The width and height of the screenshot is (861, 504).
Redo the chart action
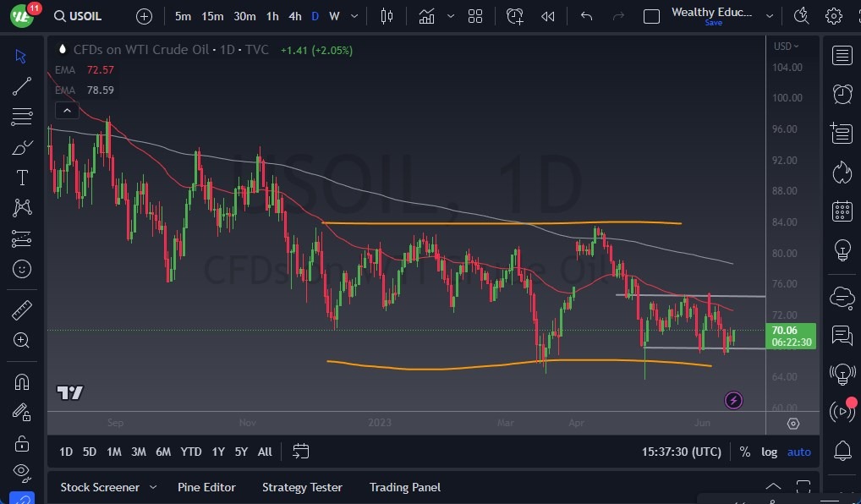coord(618,16)
